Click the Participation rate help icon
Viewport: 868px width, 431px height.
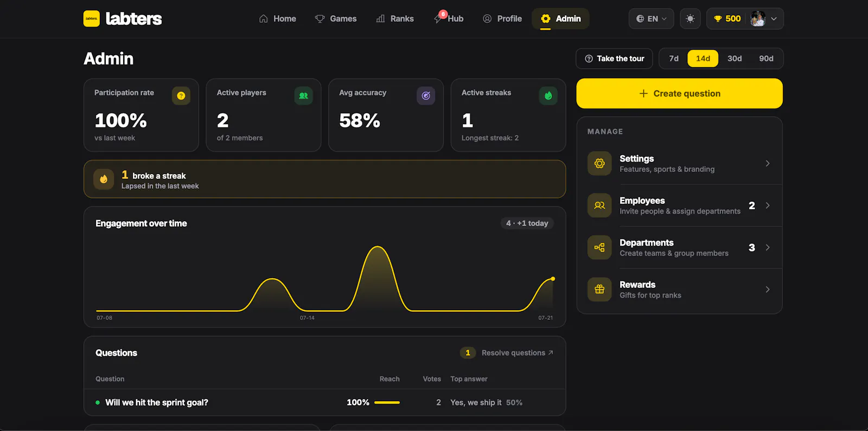pos(181,96)
